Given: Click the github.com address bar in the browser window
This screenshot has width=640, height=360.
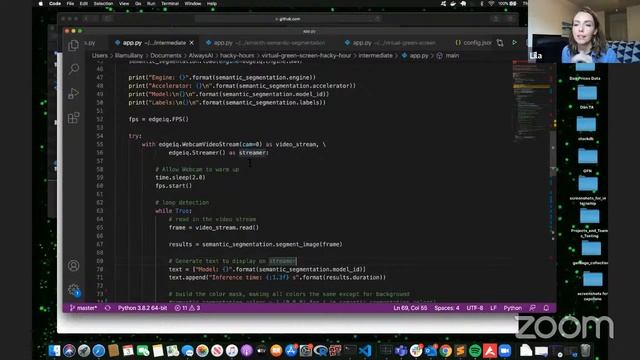Looking at the screenshot, I should tap(288, 19).
